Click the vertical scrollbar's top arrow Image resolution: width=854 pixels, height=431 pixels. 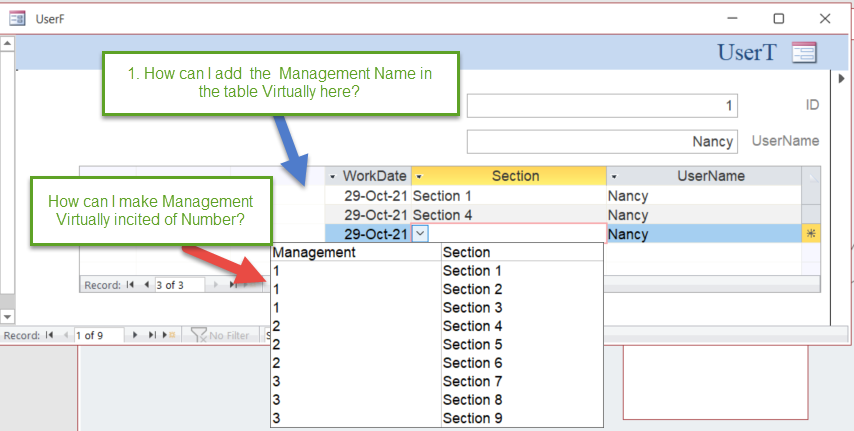tap(7, 44)
